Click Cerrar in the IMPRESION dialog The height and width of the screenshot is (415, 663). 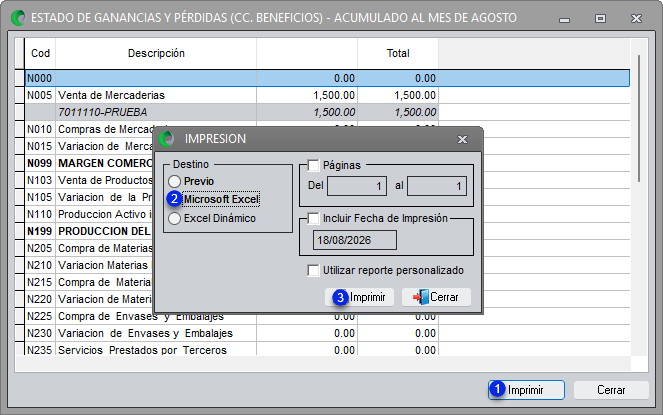[436, 297]
